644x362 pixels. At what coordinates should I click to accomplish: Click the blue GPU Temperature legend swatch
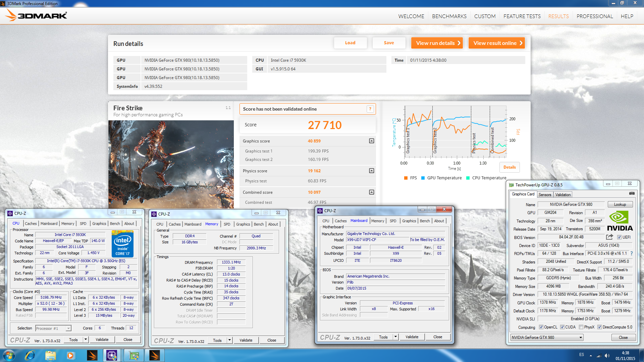point(423,178)
